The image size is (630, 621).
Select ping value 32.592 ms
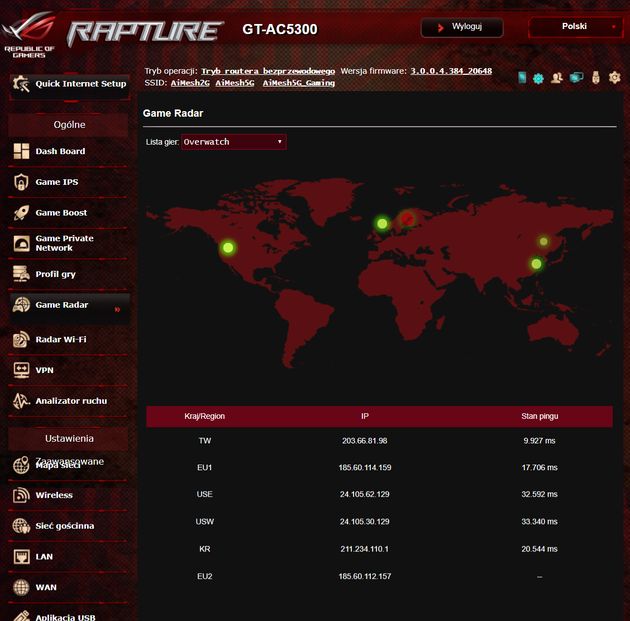pyautogui.click(x=539, y=494)
